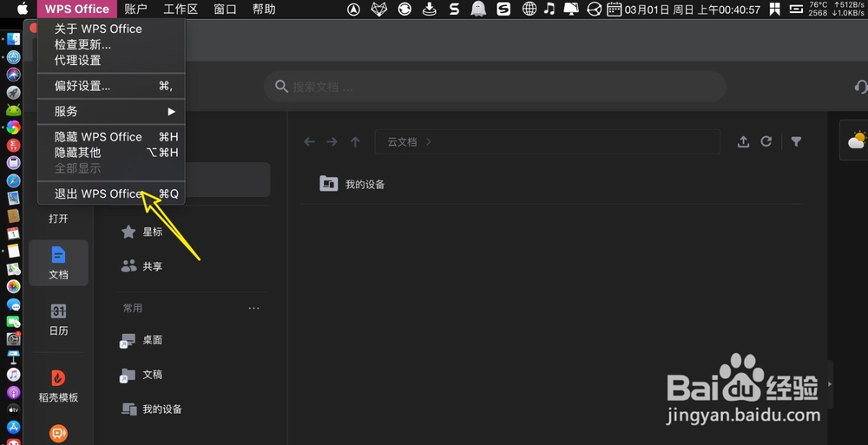The image size is (868, 445).
Task: Open System Preferences from the Dock
Action: point(13,339)
